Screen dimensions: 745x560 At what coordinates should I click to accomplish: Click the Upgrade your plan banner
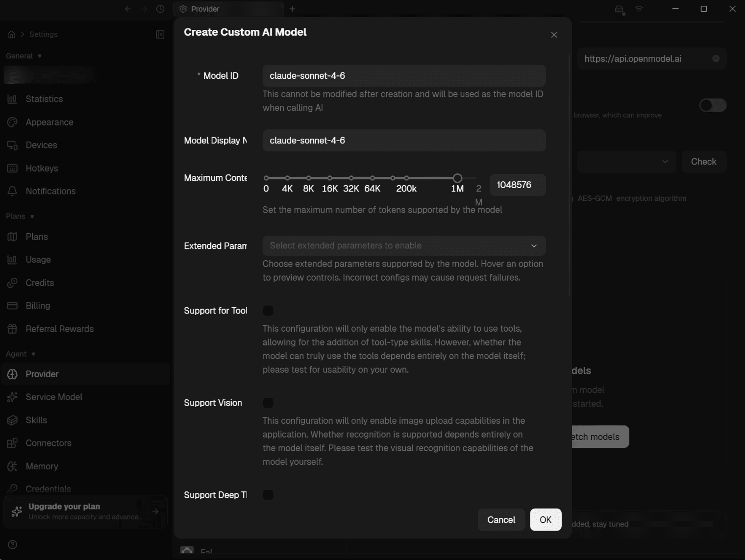point(85,511)
